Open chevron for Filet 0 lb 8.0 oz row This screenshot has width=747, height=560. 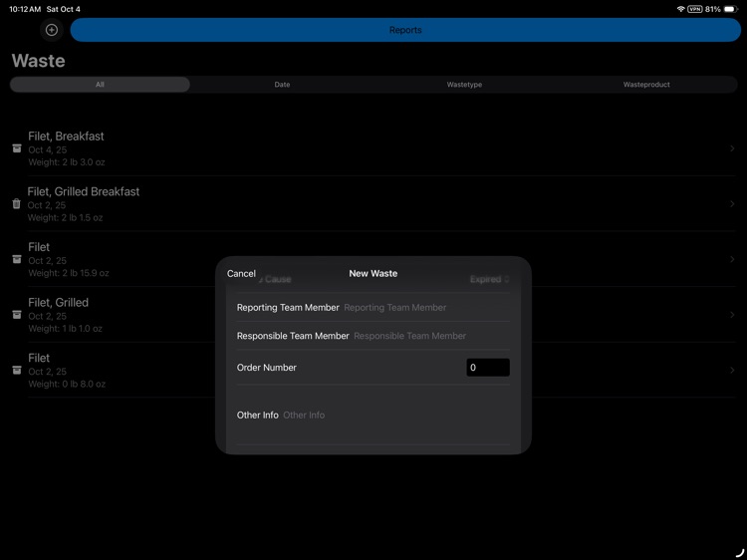tap(732, 370)
